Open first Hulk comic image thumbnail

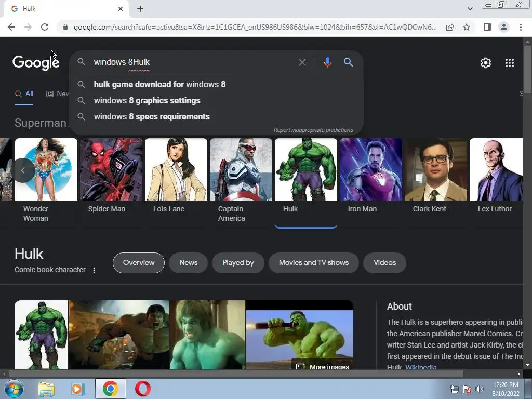(42, 335)
